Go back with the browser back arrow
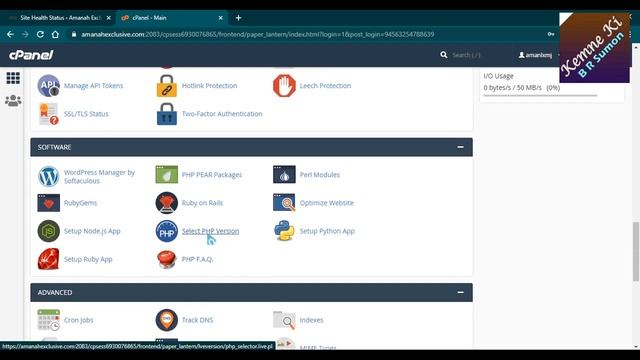 [x=10, y=34]
